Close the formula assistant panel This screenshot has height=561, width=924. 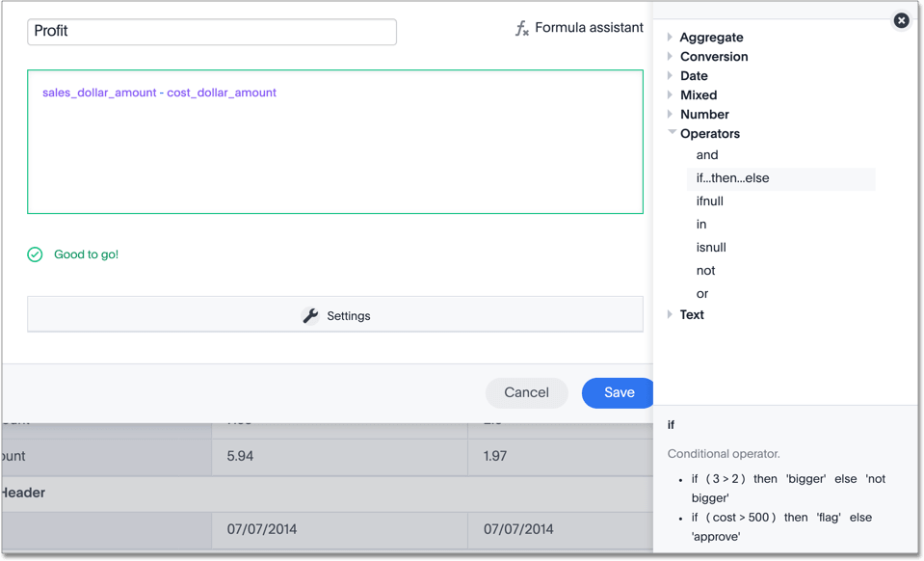click(901, 20)
